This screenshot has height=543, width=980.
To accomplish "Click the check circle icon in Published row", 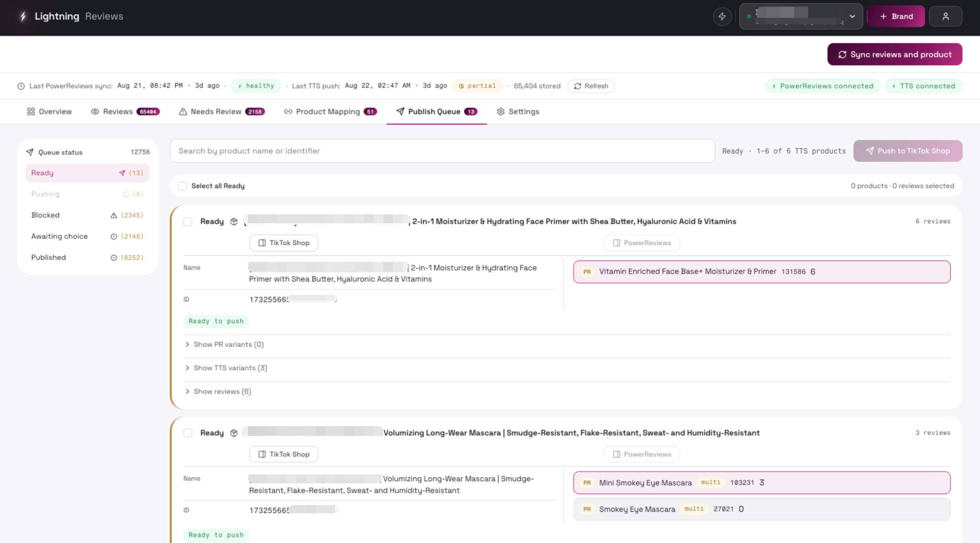I will pos(114,258).
